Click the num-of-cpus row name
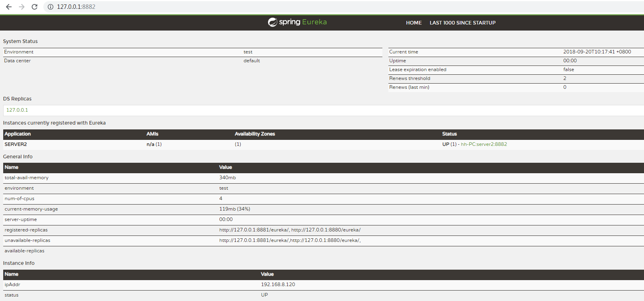The height and width of the screenshot is (301, 644). (20, 199)
